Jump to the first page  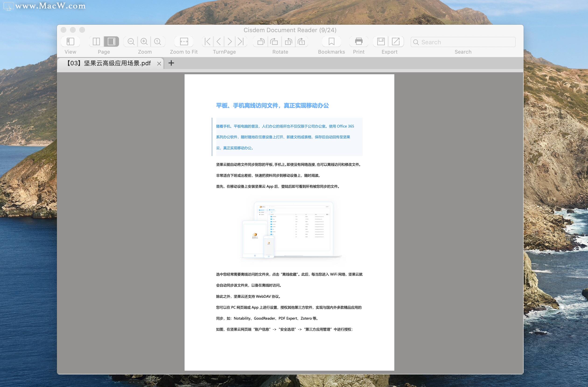(x=208, y=41)
